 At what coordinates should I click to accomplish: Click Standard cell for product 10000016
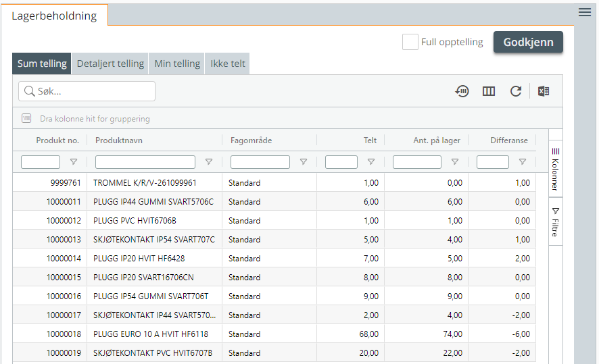(245, 296)
